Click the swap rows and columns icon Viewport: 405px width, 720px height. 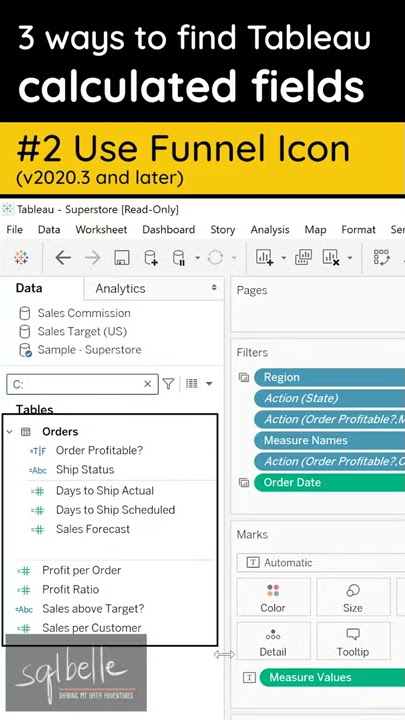point(382,257)
